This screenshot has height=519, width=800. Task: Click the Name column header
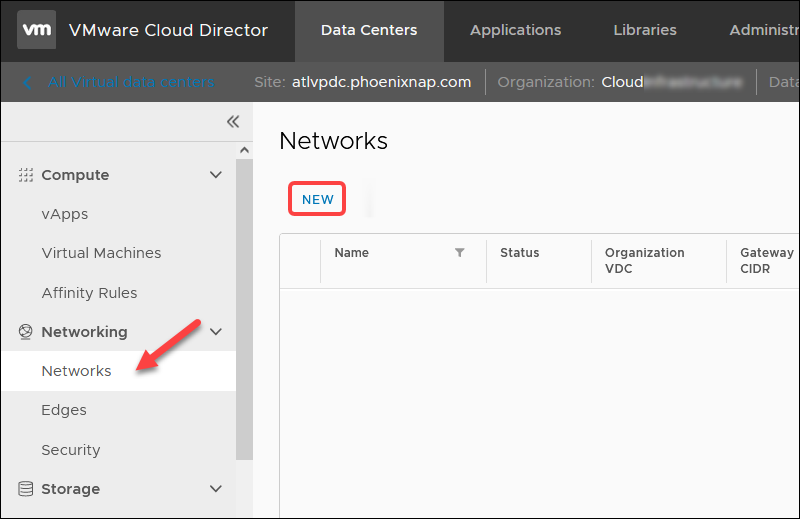point(352,253)
